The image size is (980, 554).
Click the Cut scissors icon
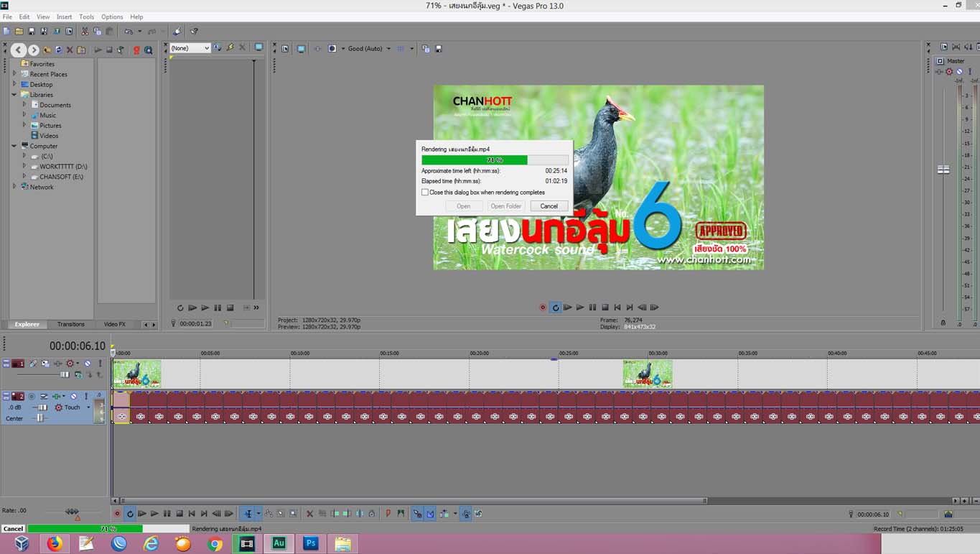click(85, 31)
